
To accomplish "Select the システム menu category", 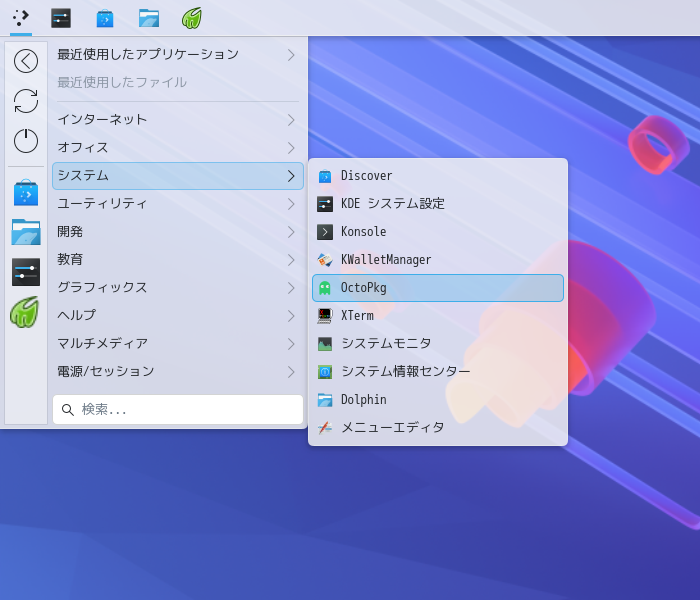I will pyautogui.click(x=178, y=176).
